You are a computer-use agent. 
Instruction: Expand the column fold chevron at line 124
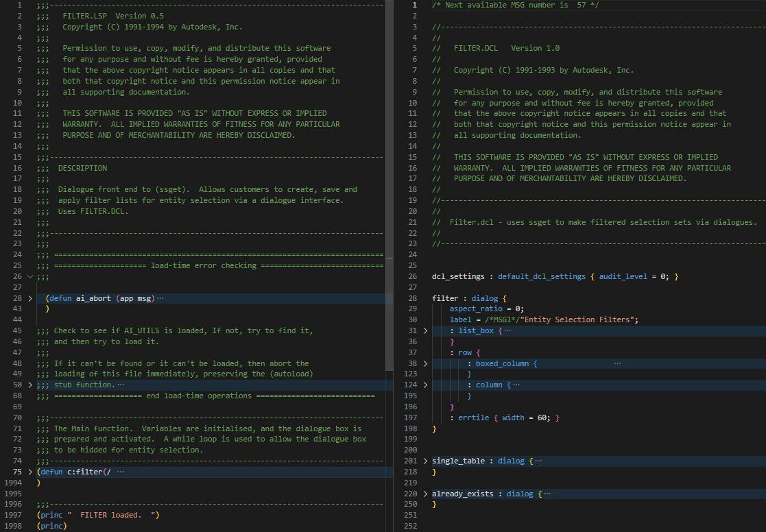425,385
